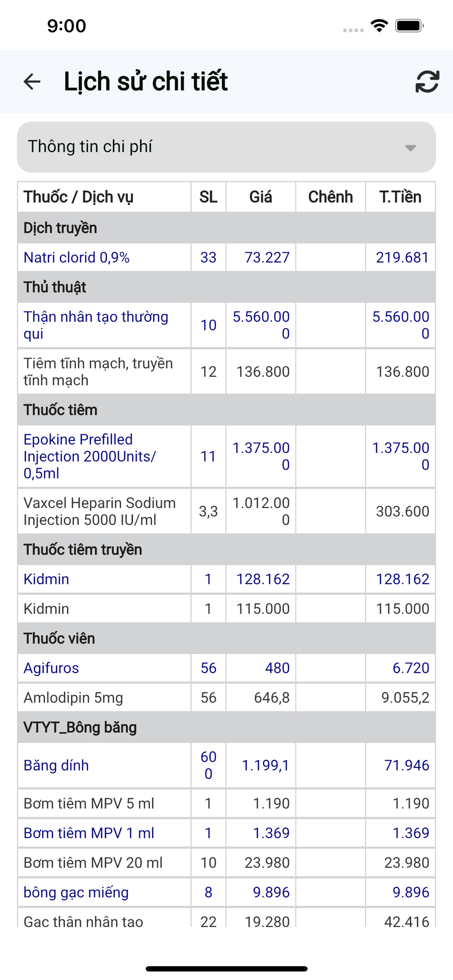453x980 pixels.
Task: Select Thận nhân tạo thường qui
Action: point(96,325)
